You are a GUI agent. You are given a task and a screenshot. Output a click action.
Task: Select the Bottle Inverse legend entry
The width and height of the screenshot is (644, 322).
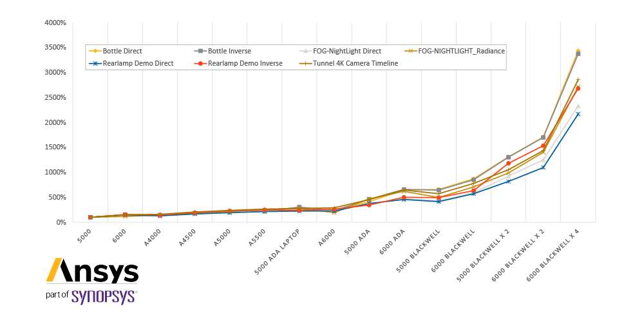pyautogui.click(x=222, y=51)
